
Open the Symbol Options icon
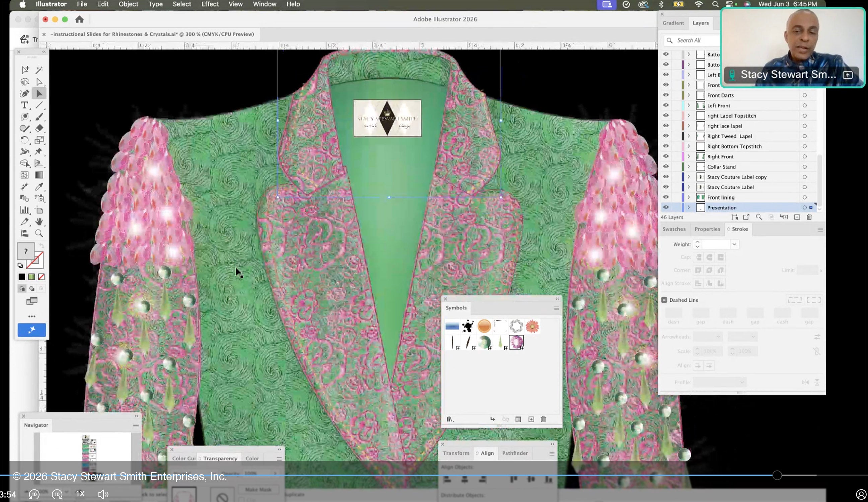coord(518,419)
